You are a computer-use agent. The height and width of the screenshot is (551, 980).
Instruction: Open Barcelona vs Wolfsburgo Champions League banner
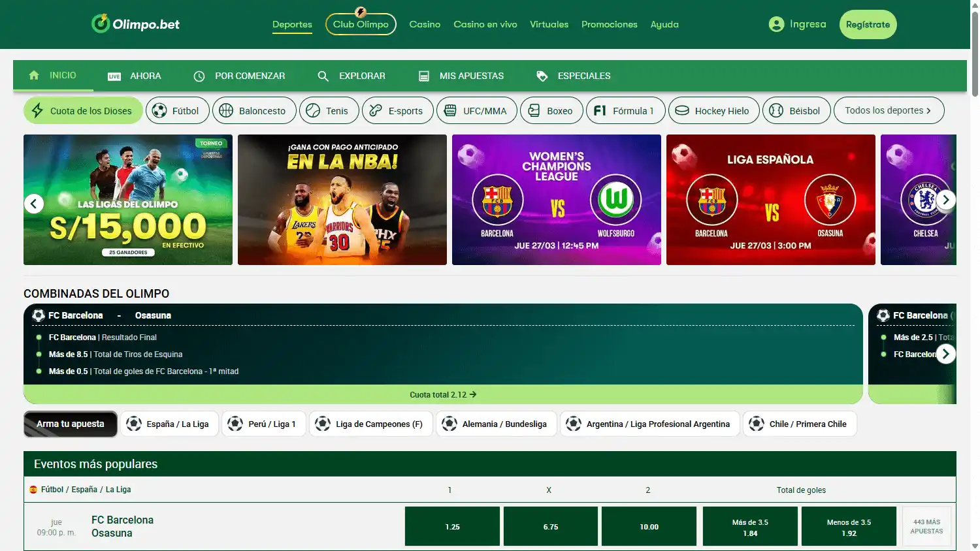(557, 200)
